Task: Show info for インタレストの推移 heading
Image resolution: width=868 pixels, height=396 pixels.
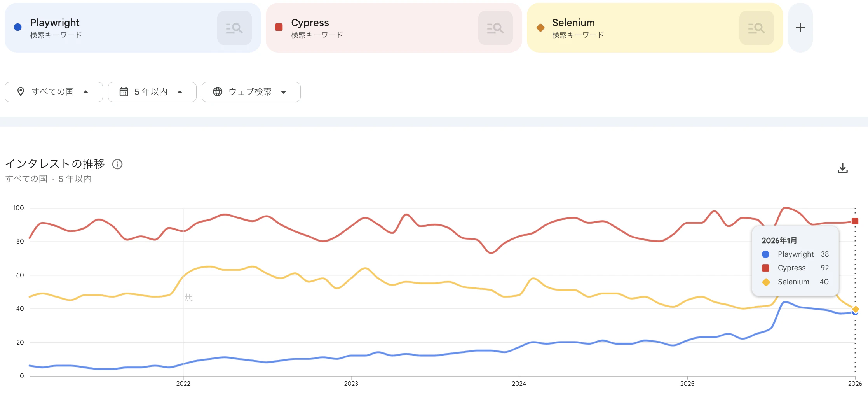Action: (117, 164)
